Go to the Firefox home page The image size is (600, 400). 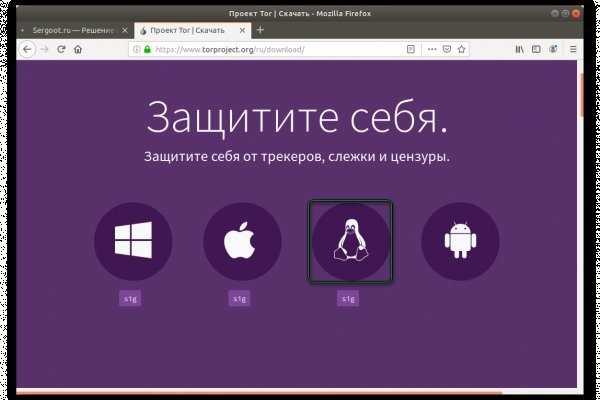78,48
